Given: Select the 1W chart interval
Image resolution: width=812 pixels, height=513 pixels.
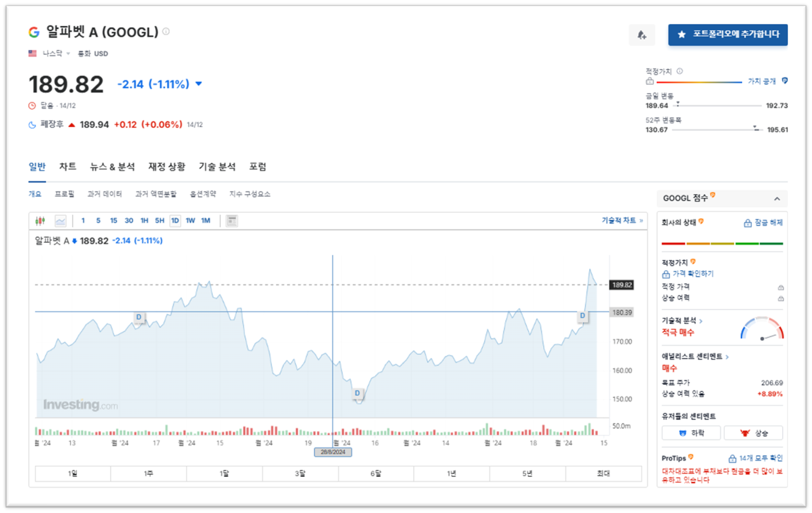Looking at the screenshot, I should pyautogui.click(x=190, y=221).
